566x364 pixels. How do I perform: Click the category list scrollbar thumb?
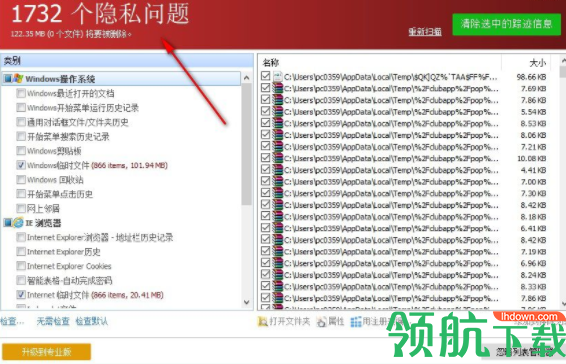247,144
